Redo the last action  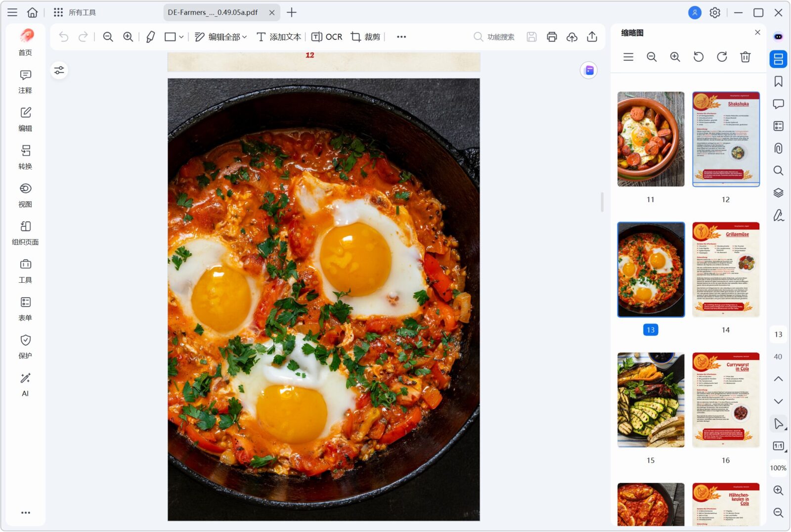click(x=83, y=37)
